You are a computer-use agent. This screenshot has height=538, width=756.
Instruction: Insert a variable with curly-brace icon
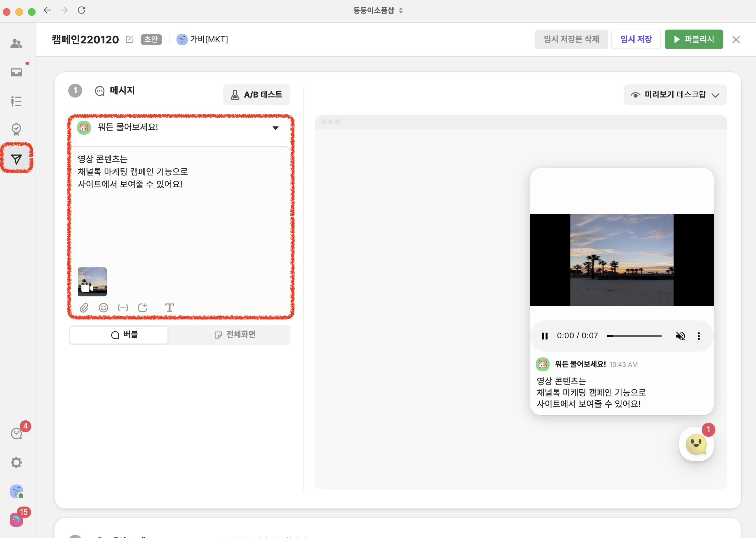tap(123, 308)
